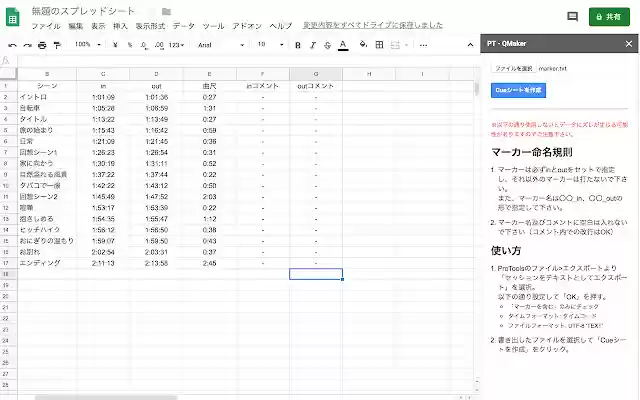This screenshot has width=640, height=400.
Task: Click the selected cell G18
Action: click(x=316, y=274)
